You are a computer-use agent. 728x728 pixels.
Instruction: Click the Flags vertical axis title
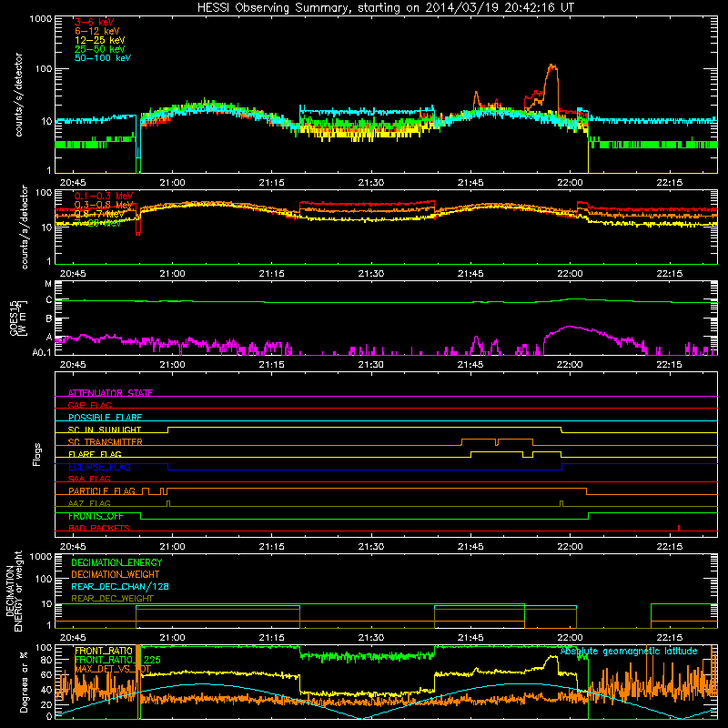(x=37, y=454)
